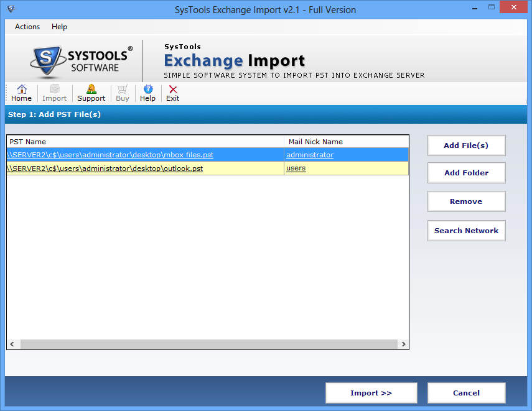The image size is (532, 411).
Task: Click the app icon in title bar
Action: (11, 9)
